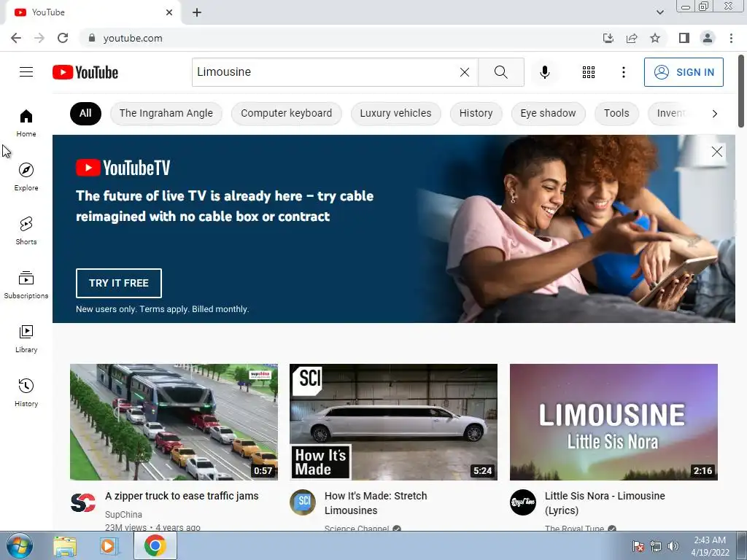This screenshot has width=747, height=560.
Task: Open Explore in sidebar
Action: (26, 176)
